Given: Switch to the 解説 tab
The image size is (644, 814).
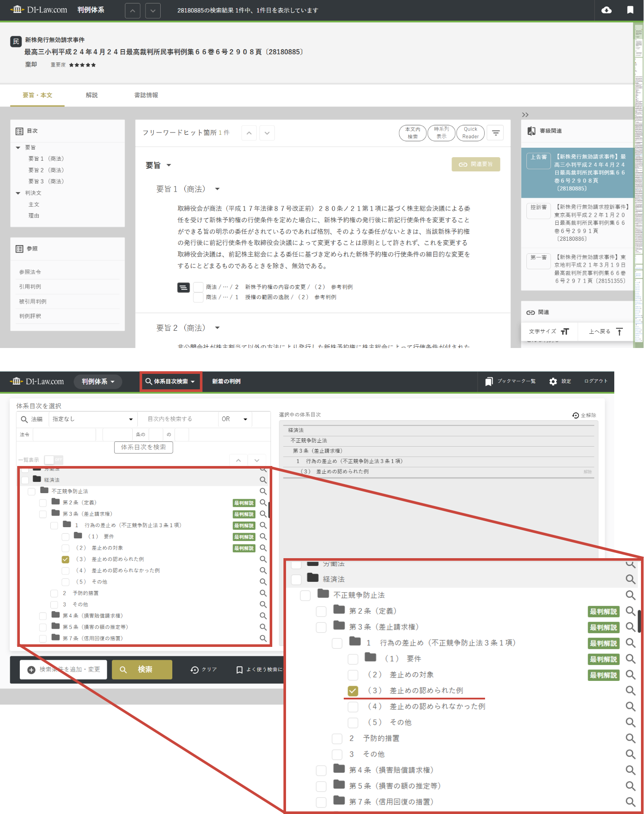Looking at the screenshot, I should pyautogui.click(x=92, y=95).
